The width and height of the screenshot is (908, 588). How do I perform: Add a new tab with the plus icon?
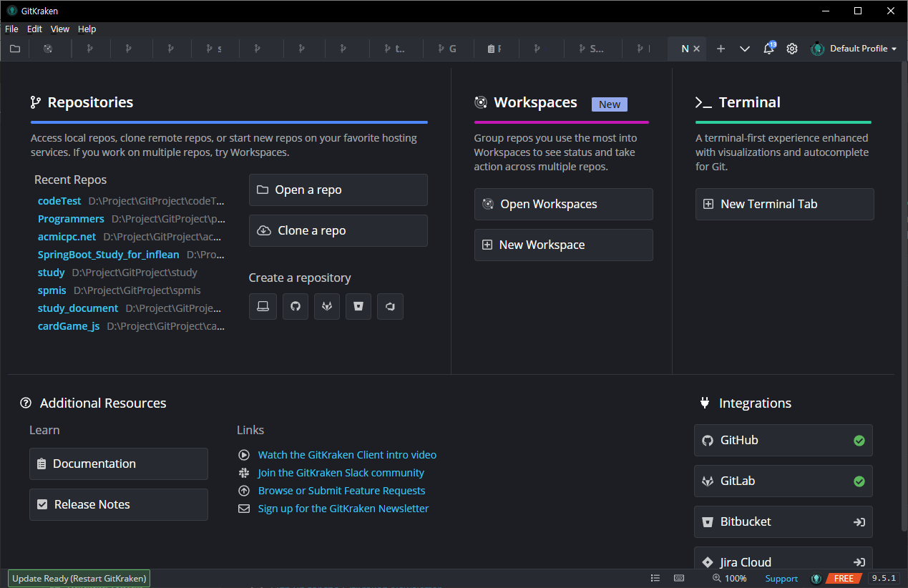click(x=721, y=49)
